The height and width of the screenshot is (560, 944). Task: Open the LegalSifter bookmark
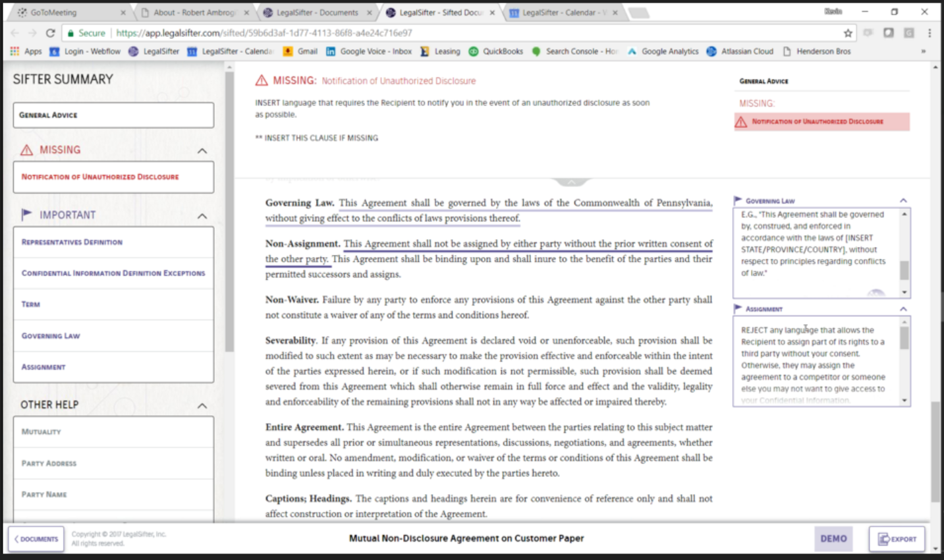153,51
